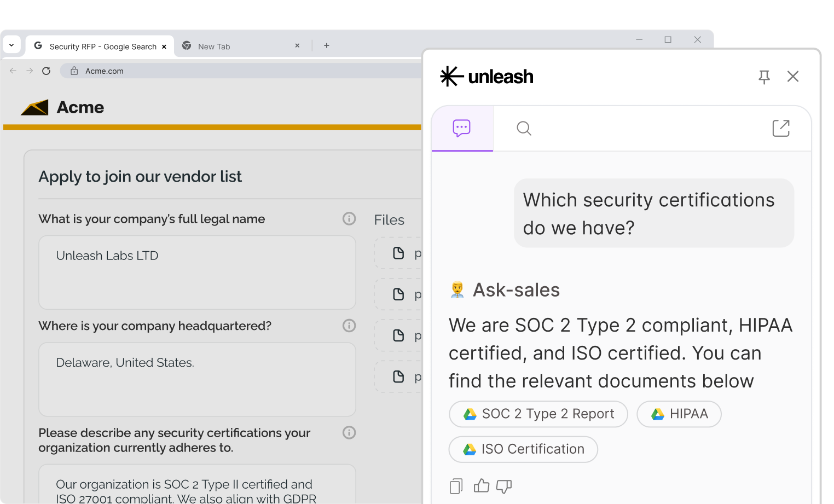
Task: Go forward in the browser
Action: coord(30,71)
